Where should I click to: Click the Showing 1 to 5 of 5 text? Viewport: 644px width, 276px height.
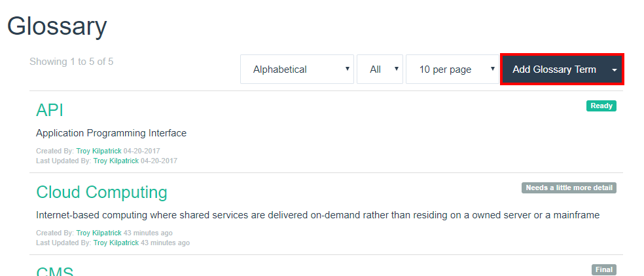click(71, 62)
